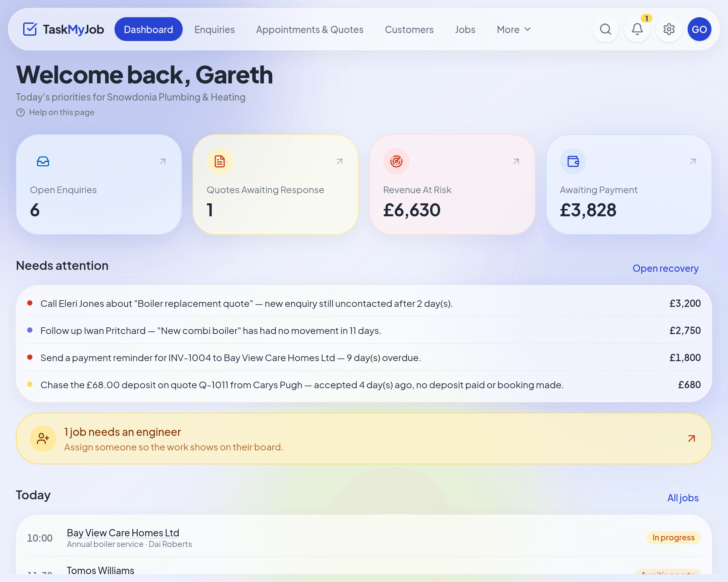Click the help question-mark icon
Screen dimensions: 728x582
(x=21, y=112)
